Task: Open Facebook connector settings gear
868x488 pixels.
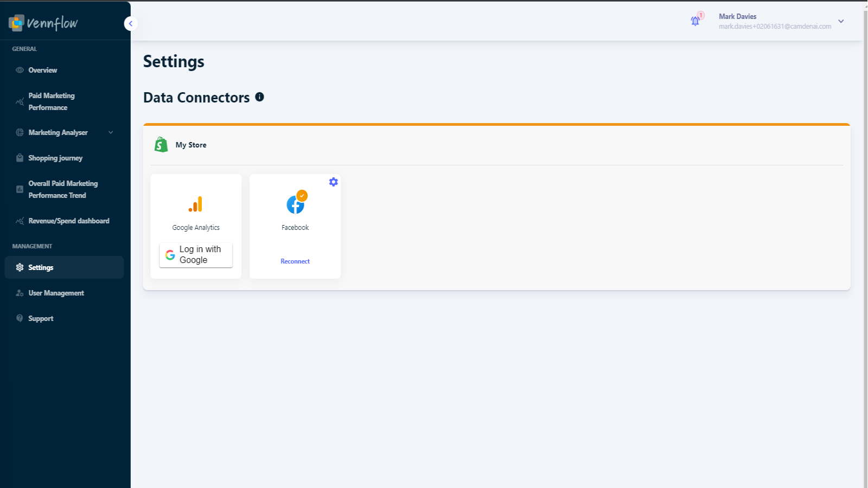Action: coord(334,182)
